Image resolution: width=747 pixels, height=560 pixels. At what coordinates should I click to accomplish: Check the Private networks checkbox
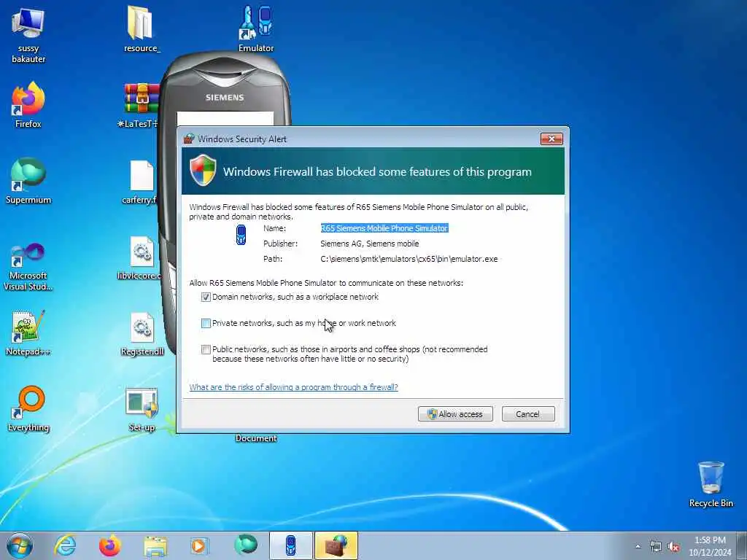tap(206, 323)
